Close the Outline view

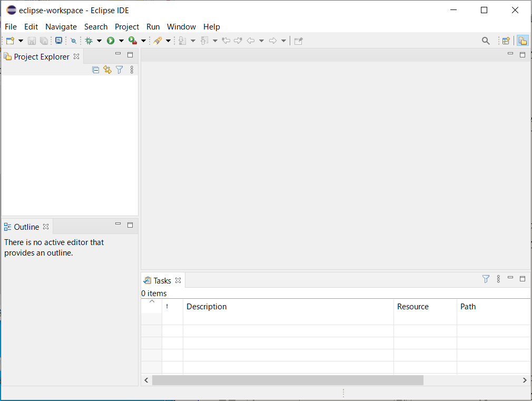(46, 227)
